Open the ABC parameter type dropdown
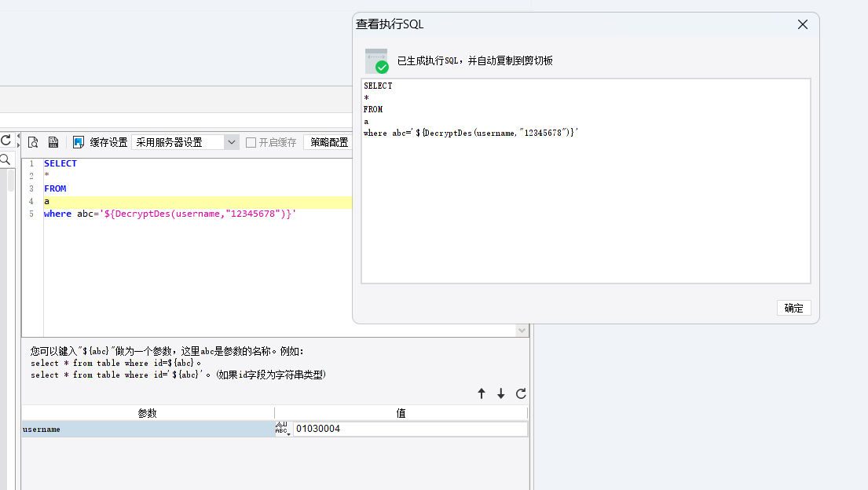The image size is (868, 490). (282, 429)
